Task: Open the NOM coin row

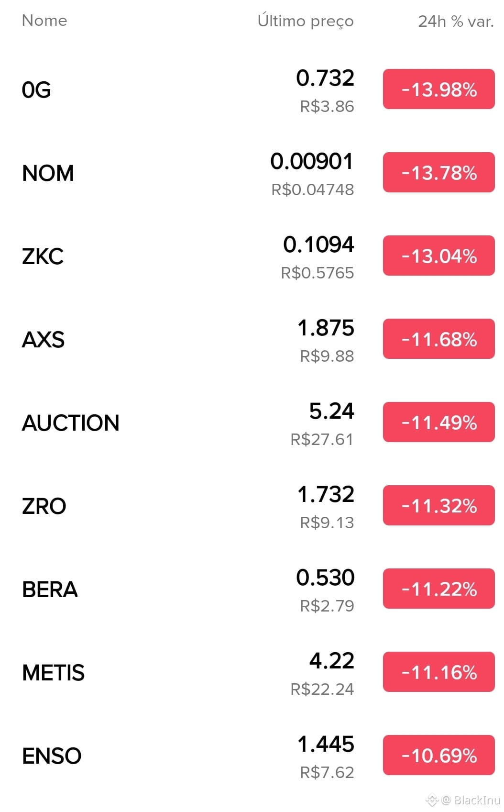Action: [x=48, y=173]
